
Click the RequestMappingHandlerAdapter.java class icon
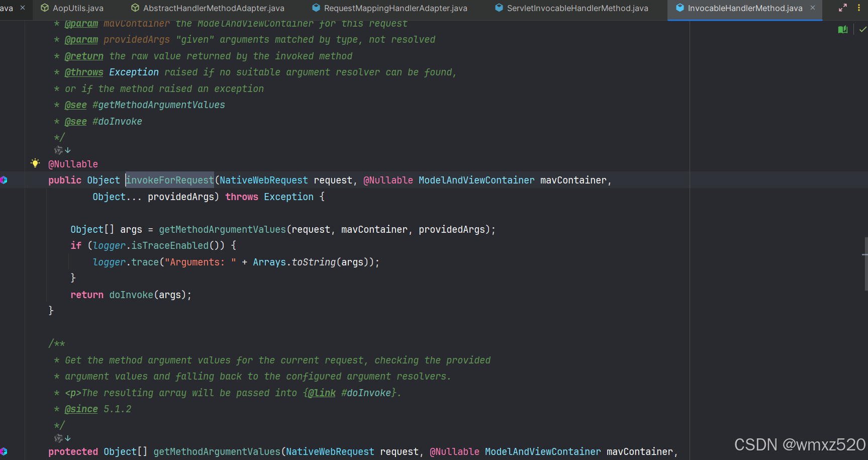[x=316, y=8]
